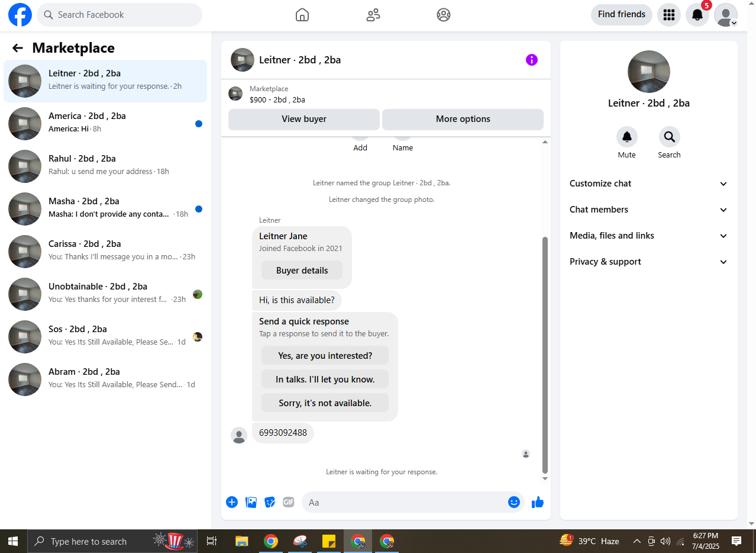
Task: Open the notifications bell
Action: pyautogui.click(x=697, y=15)
